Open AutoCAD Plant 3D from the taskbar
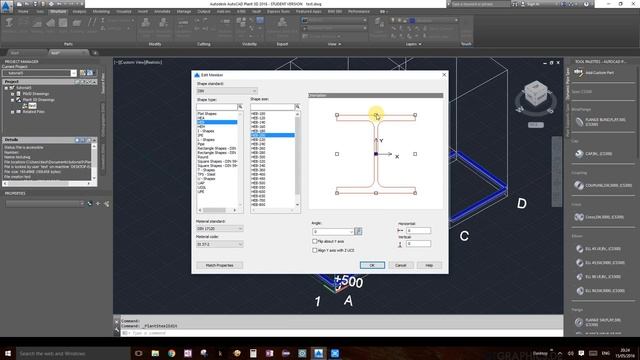 tap(318, 353)
